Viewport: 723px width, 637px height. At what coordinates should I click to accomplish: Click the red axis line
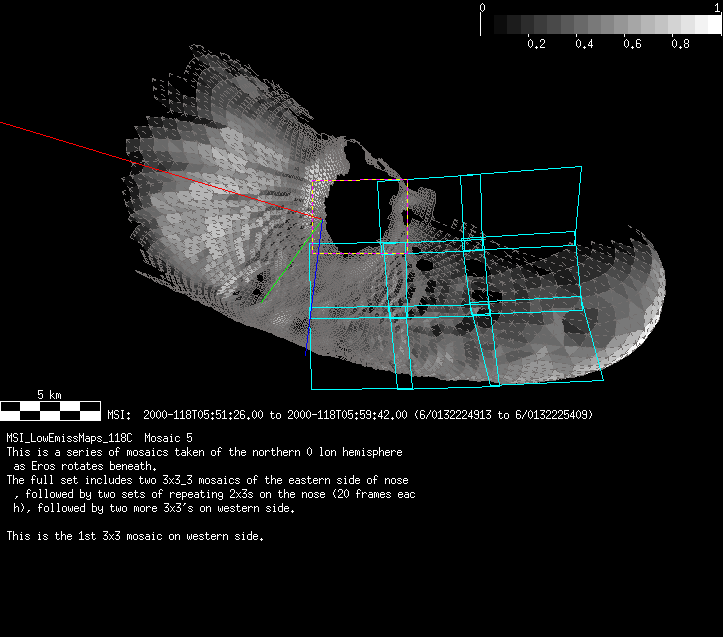point(161,170)
